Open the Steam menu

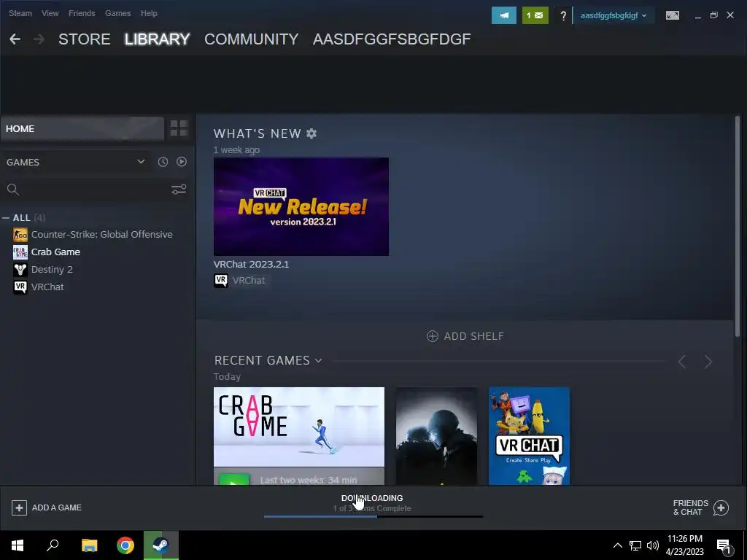pos(20,13)
